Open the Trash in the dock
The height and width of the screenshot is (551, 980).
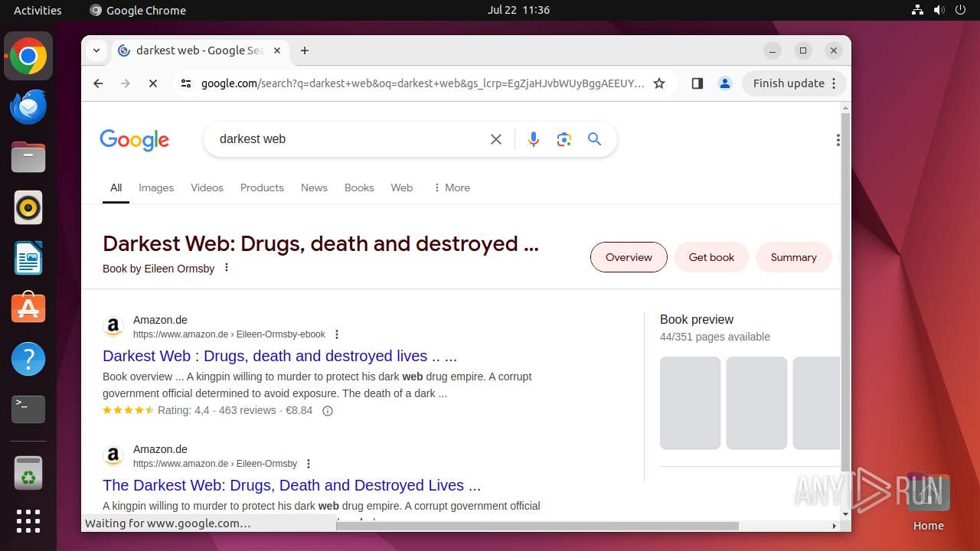28,473
